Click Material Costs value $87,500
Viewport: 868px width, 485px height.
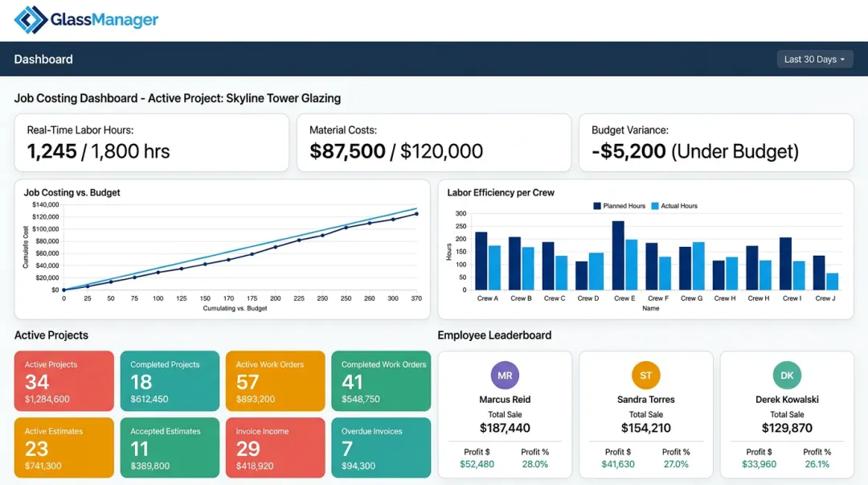347,151
